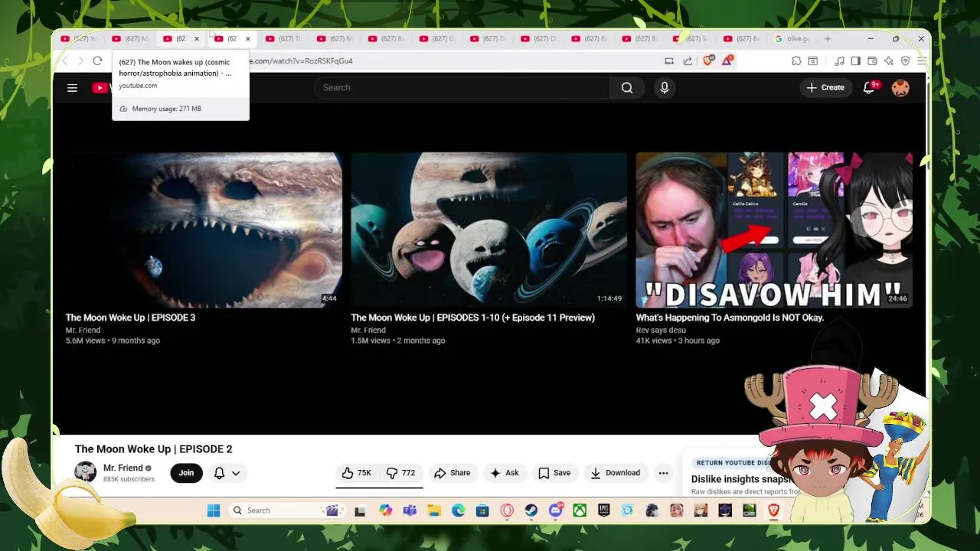980x551 pixels.
Task: Go back using the browser back arrow
Action: pyautogui.click(x=66, y=60)
